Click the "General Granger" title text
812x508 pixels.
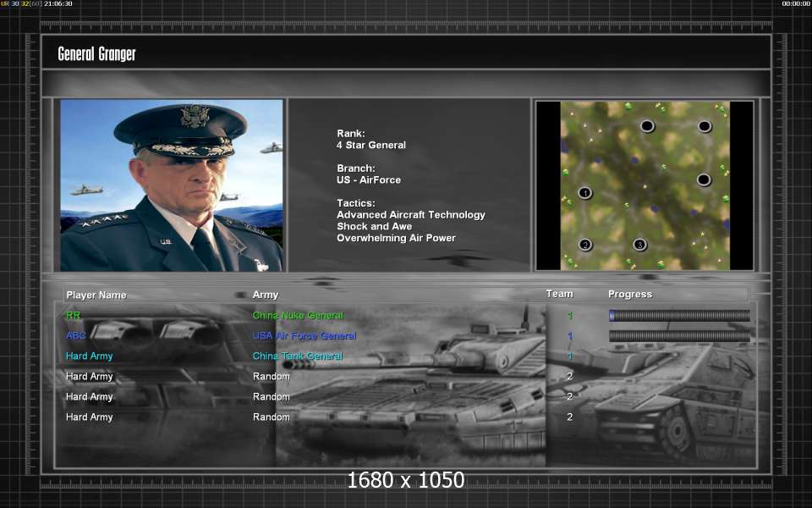pyautogui.click(x=96, y=53)
